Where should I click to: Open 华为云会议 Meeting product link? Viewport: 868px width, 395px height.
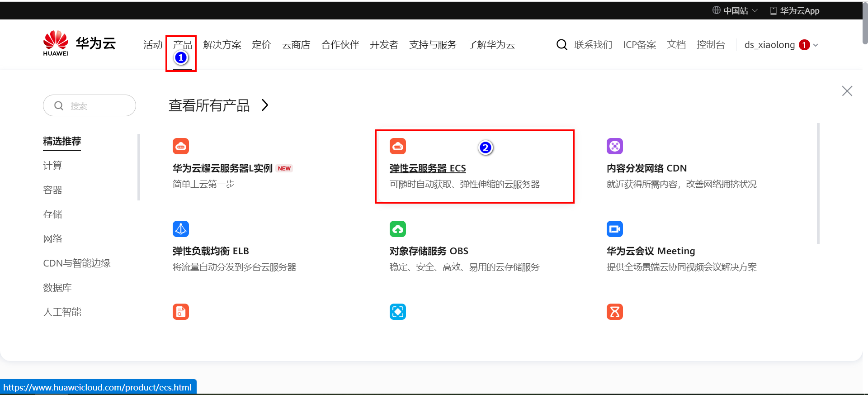pos(651,251)
